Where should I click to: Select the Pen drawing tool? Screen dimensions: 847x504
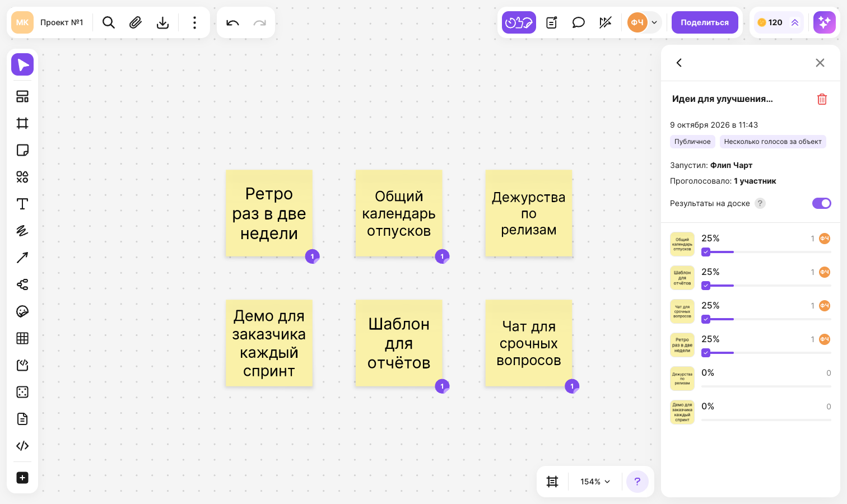22,231
